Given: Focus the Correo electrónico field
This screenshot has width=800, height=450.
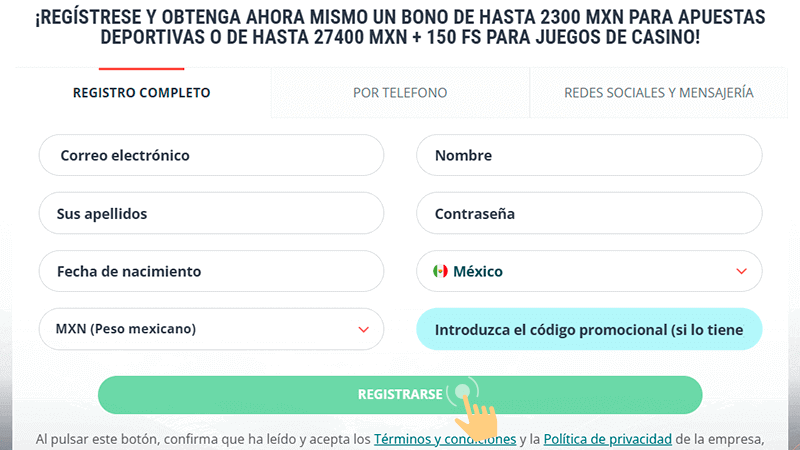Looking at the screenshot, I should click(212, 155).
